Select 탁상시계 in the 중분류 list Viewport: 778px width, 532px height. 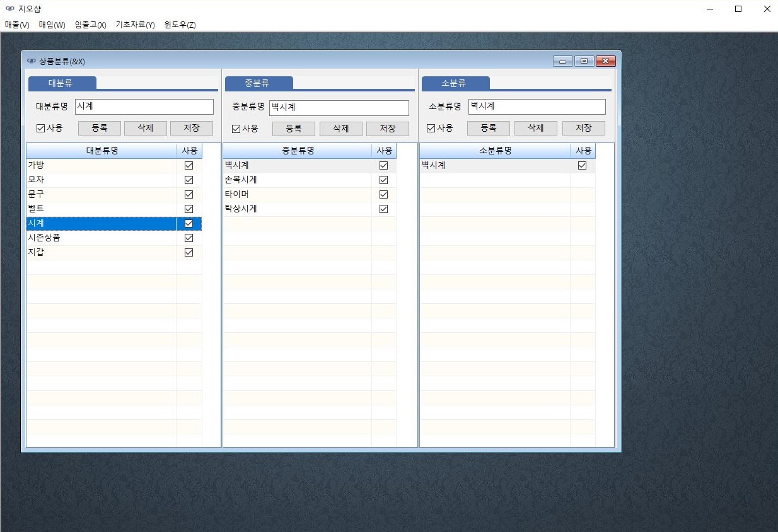(241, 209)
